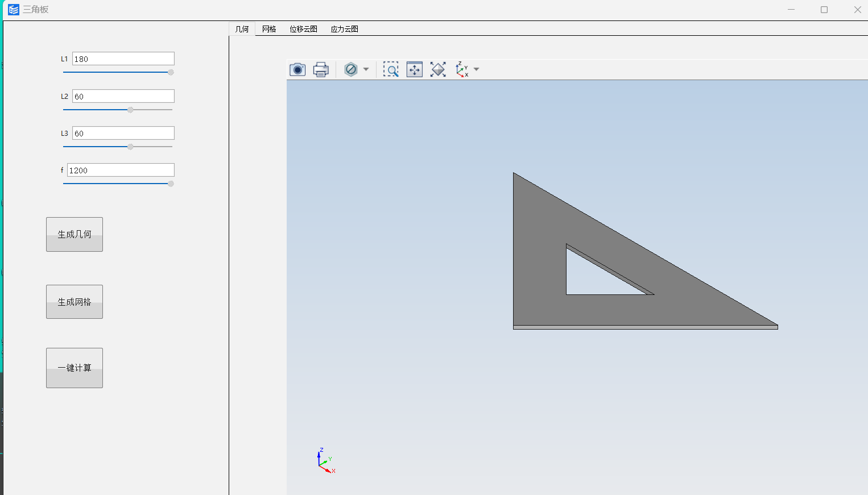Click the zoom extents icon

pos(415,69)
